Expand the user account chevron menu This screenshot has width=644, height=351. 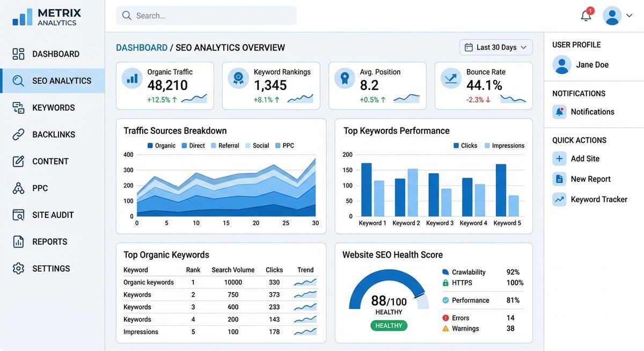pyautogui.click(x=631, y=16)
